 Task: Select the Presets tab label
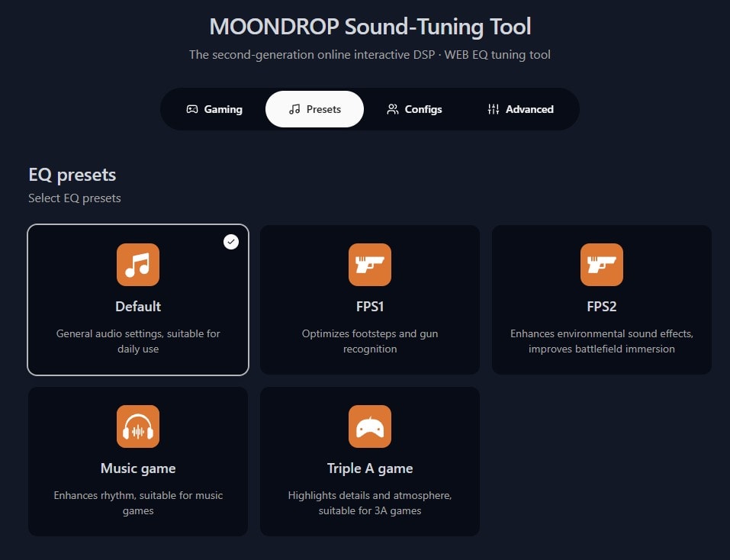323,109
